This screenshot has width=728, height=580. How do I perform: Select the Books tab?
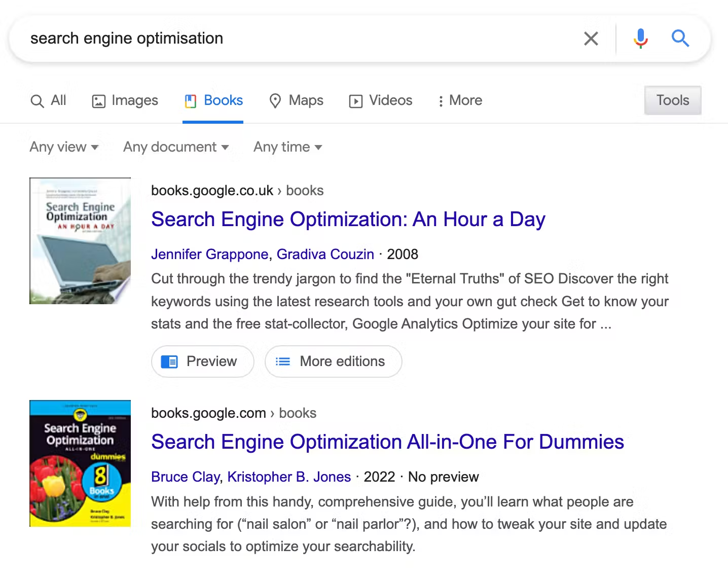tap(213, 100)
